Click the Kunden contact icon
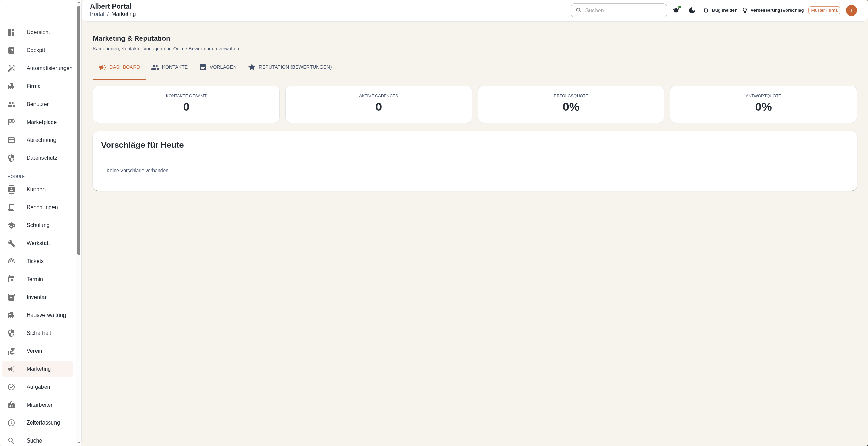The width and height of the screenshot is (868, 446). click(11, 190)
